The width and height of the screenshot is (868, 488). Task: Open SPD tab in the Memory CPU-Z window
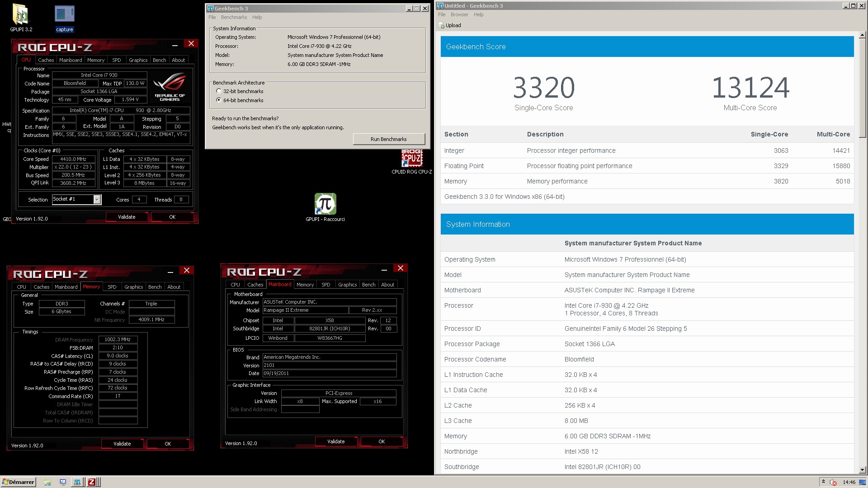click(112, 287)
